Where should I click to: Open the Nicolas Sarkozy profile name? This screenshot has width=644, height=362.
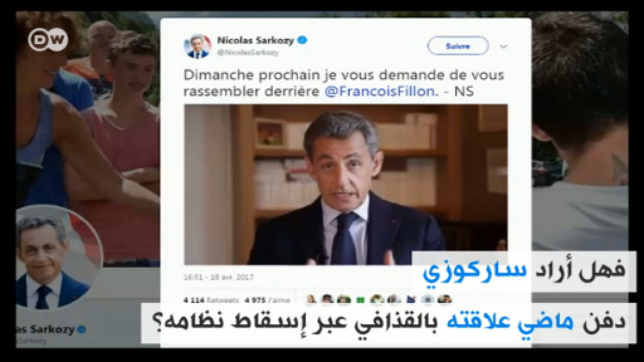pyautogui.click(x=255, y=40)
